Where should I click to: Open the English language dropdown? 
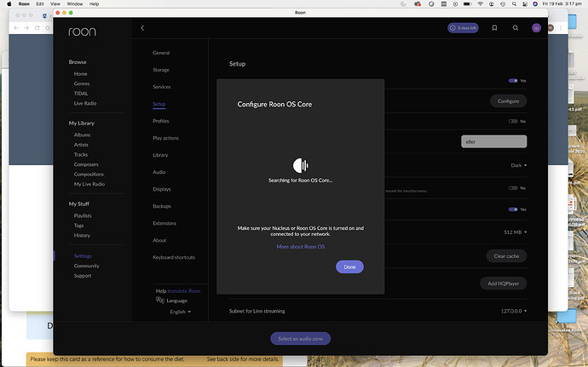point(181,312)
